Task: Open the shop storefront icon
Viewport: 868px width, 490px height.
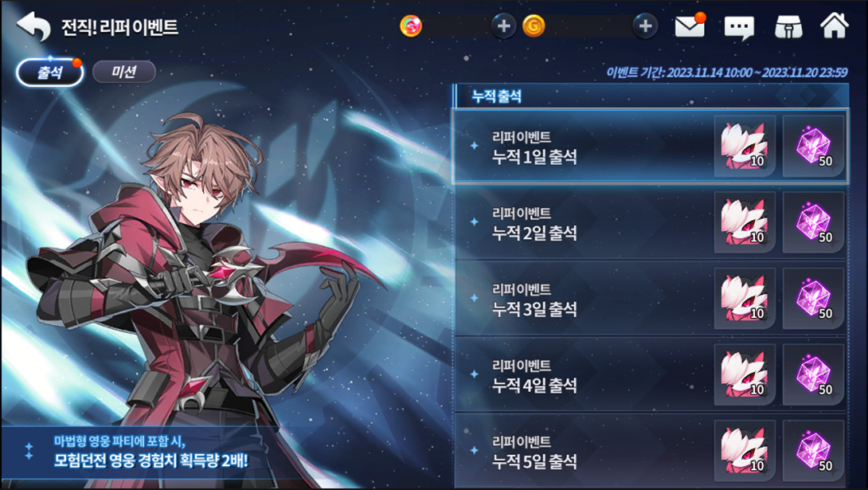Action: 788,26
